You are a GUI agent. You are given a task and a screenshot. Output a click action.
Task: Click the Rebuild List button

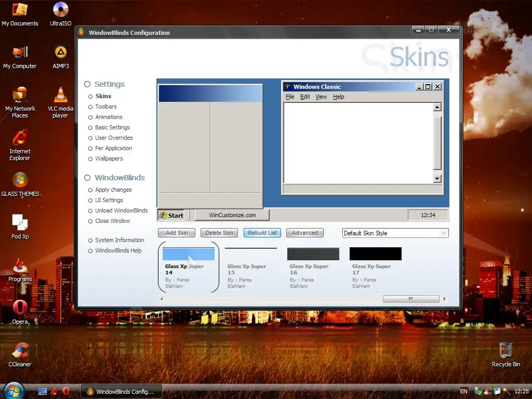[x=262, y=233]
